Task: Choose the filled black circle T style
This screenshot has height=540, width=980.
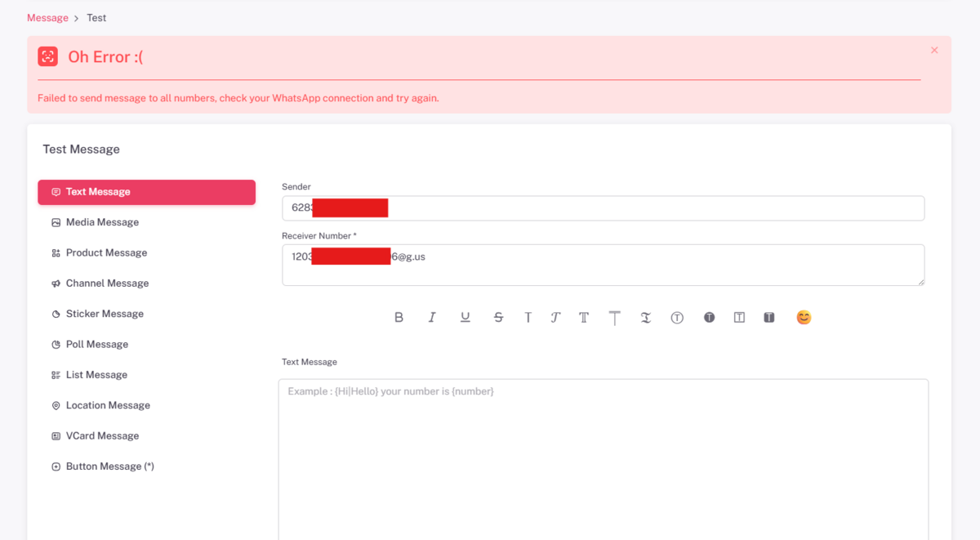Action: 709,318
